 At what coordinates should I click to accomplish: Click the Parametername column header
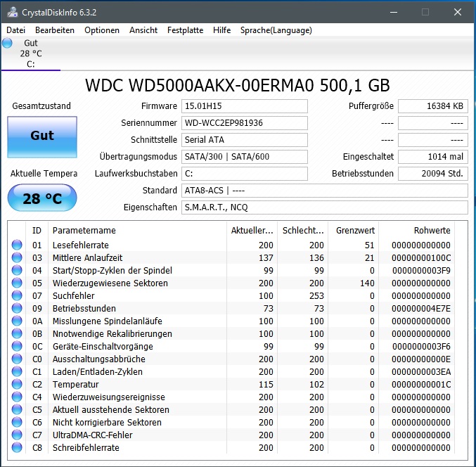coord(137,231)
